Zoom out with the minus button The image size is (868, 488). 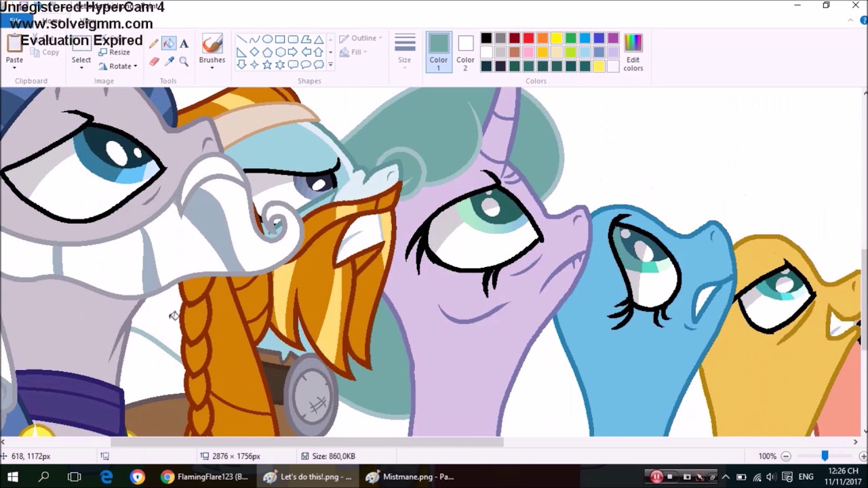click(786, 456)
